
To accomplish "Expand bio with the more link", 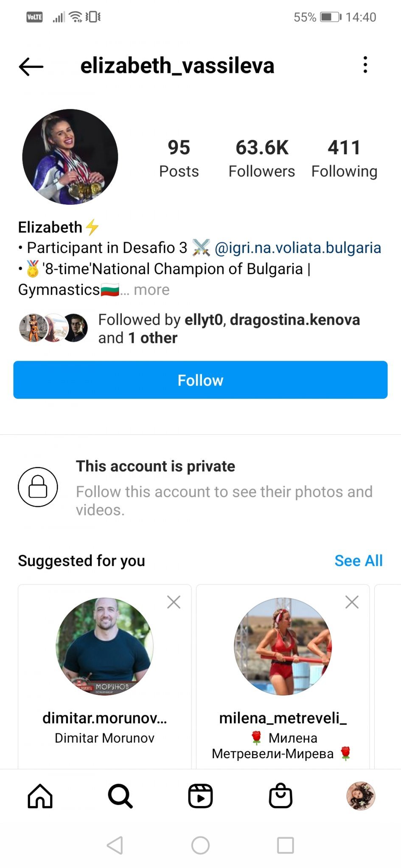I will tap(151, 290).
